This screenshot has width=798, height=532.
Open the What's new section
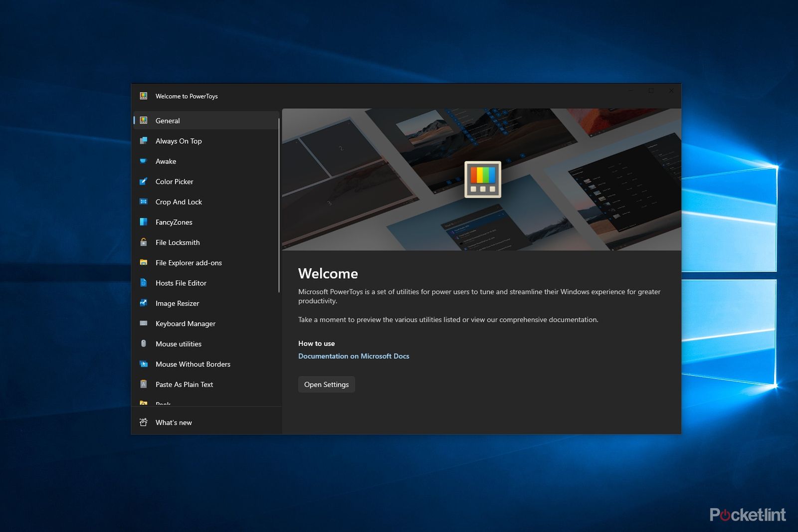click(206, 422)
